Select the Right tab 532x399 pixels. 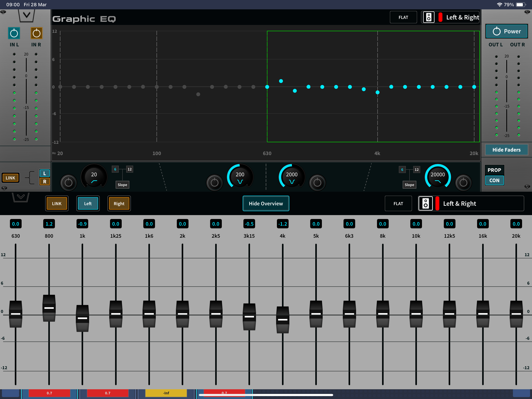[119, 204]
